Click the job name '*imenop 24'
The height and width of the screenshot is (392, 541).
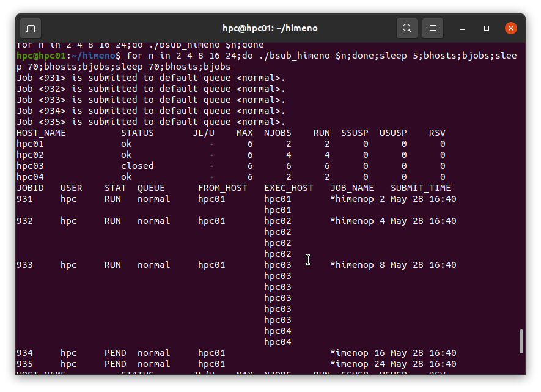358,364
